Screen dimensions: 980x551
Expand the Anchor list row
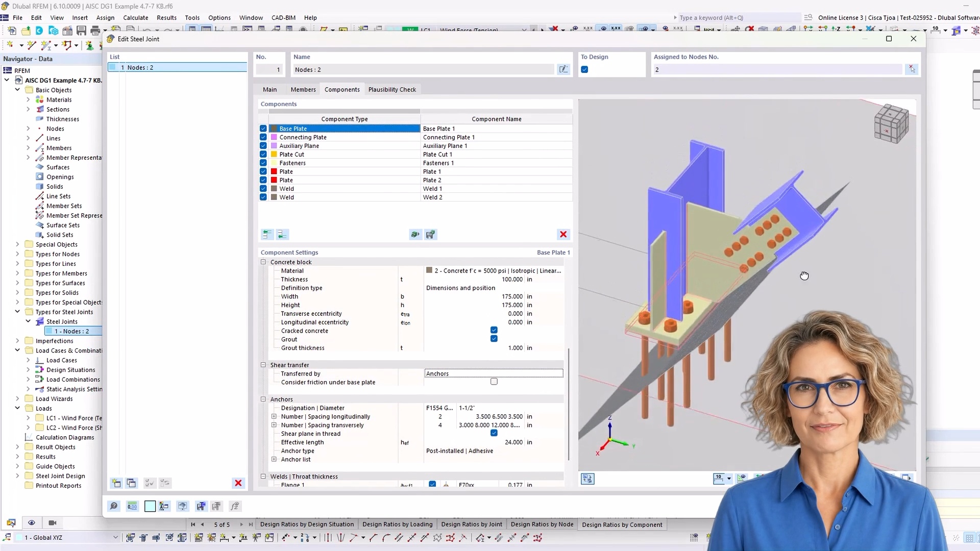pyautogui.click(x=274, y=459)
